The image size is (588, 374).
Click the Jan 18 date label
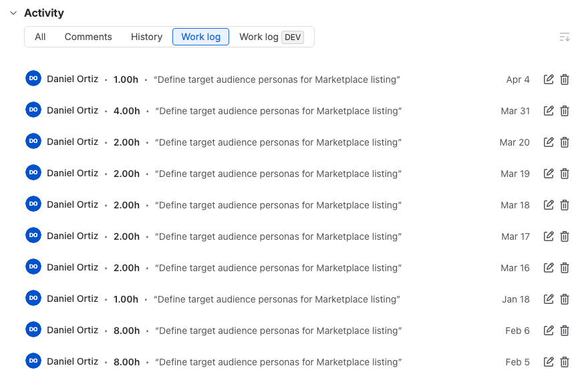pos(516,299)
